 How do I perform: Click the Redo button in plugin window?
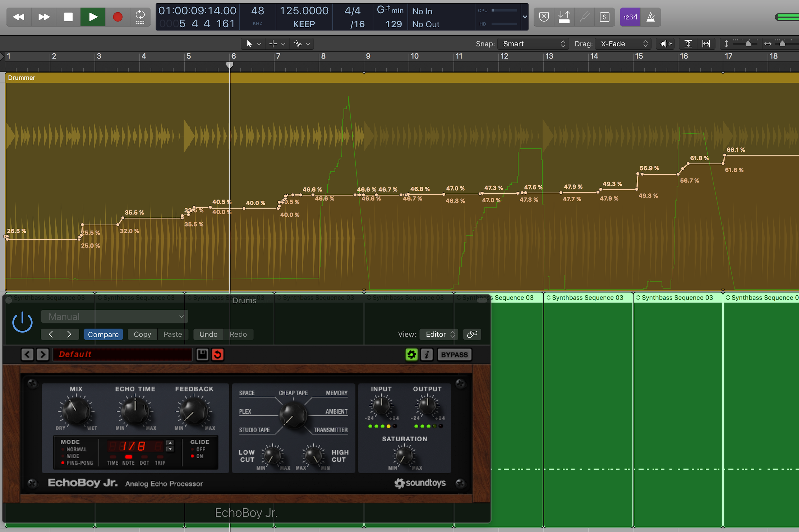coord(238,334)
